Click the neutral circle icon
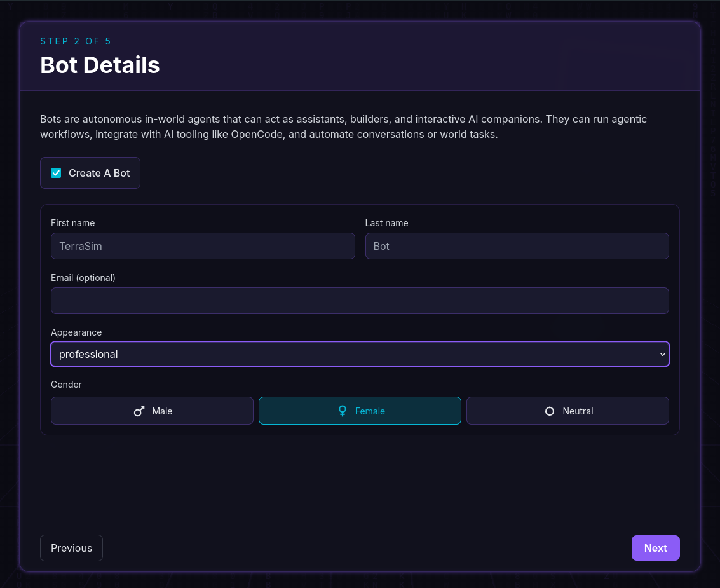720x588 pixels. tap(549, 411)
